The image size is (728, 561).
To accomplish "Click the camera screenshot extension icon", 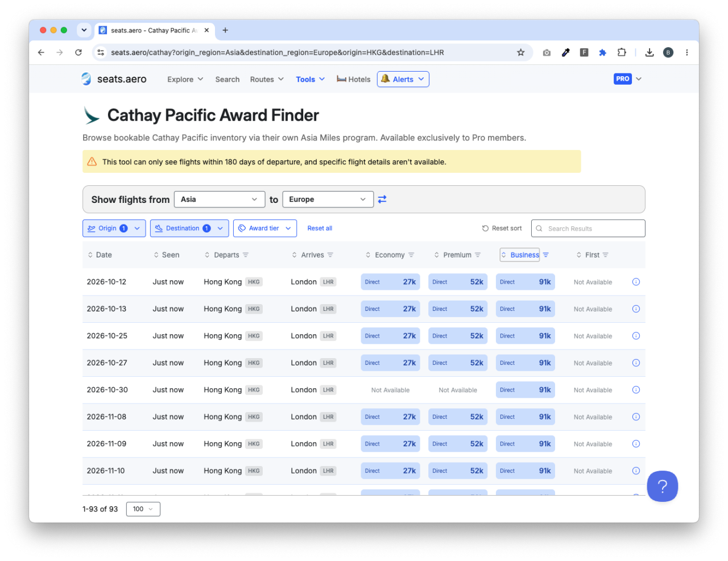I will click(x=547, y=52).
